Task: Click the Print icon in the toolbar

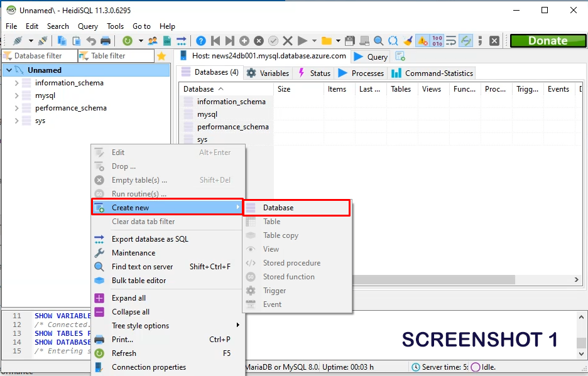Action: click(106, 41)
